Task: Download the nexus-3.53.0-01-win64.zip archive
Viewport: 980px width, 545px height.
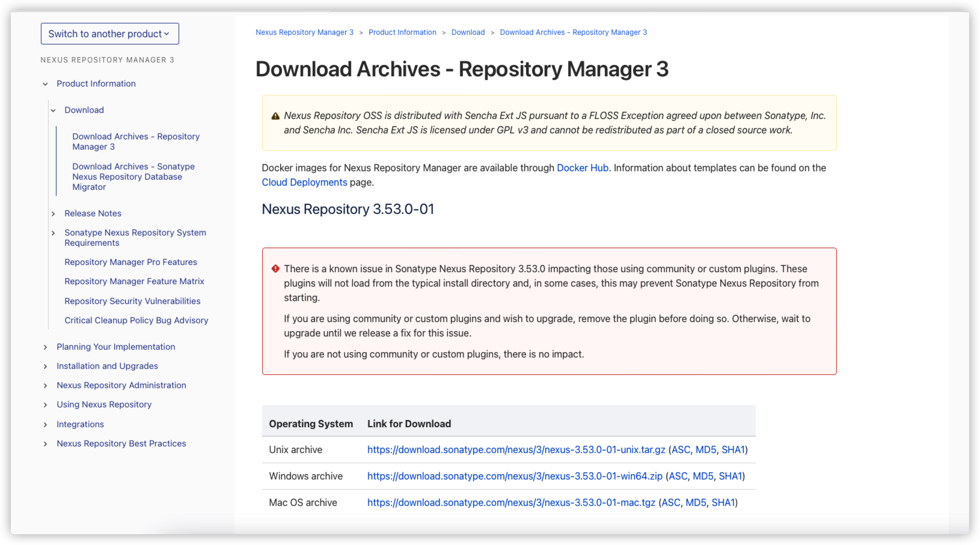Action: pyautogui.click(x=515, y=476)
